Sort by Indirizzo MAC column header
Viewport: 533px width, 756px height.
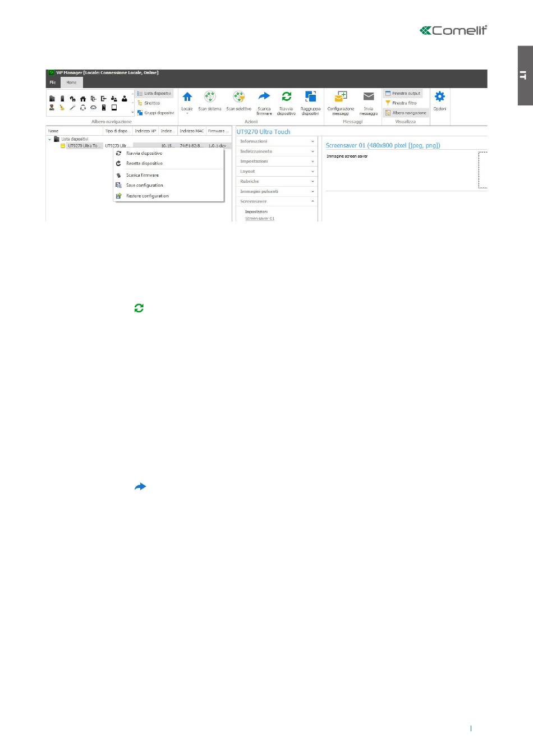[x=192, y=131]
